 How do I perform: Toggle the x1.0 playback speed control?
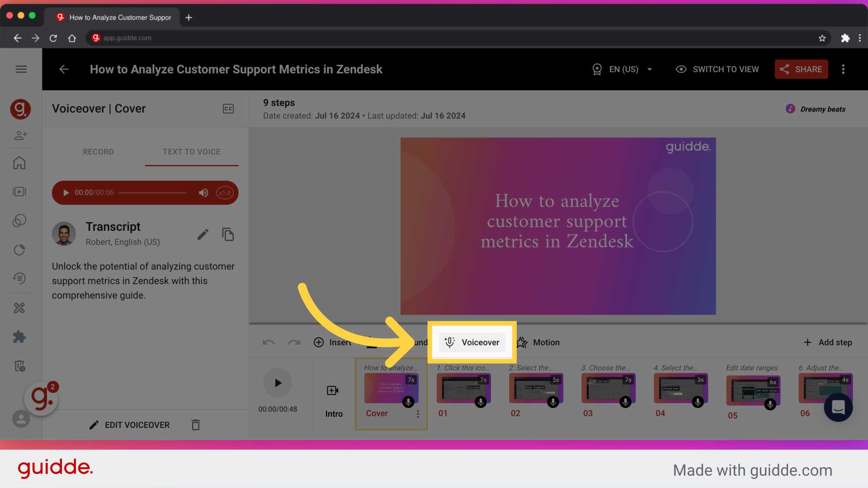[225, 192]
